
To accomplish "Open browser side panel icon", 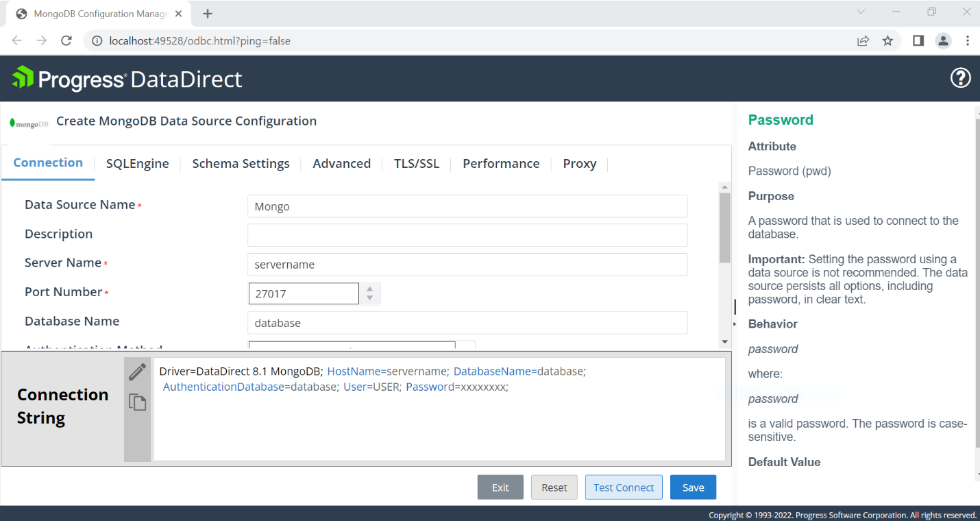I will click(x=918, y=41).
